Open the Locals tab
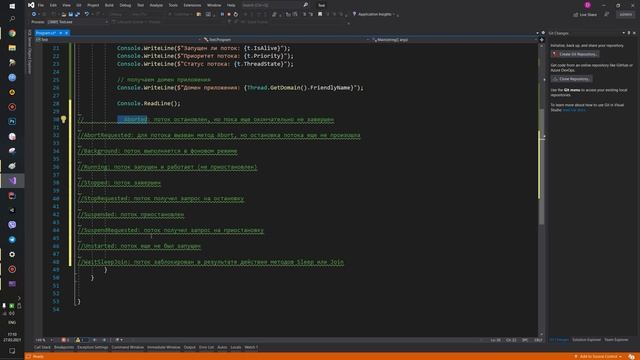The height and width of the screenshot is (360, 640). coord(236,347)
